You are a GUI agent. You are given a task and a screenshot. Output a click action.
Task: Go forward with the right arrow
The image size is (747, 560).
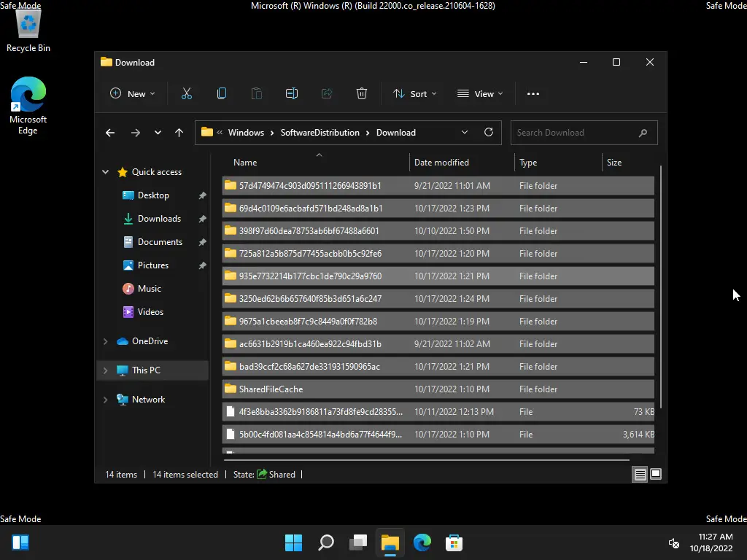coord(135,133)
